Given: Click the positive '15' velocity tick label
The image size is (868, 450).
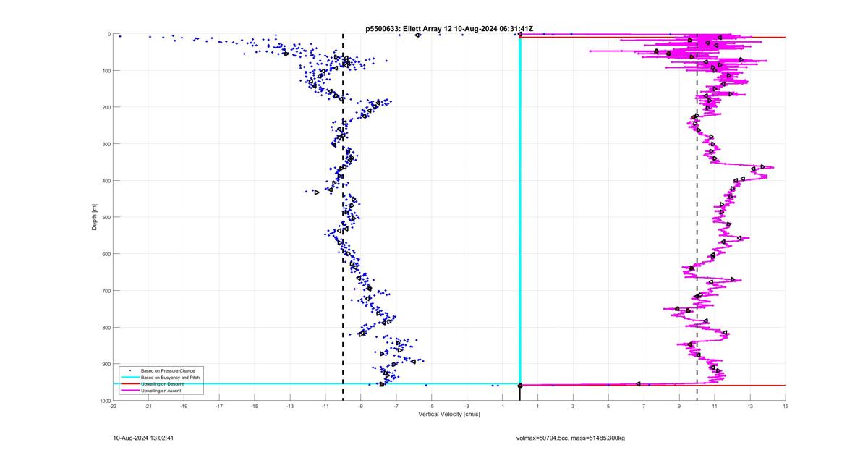Looking at the screenshot, I should 786,407.
